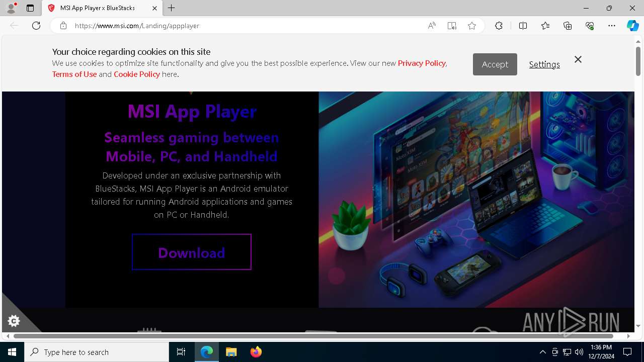This screenshot has width=644, height=362.
Task: Open Microsoft Edge from taskbar
Action: pos(207,352)
